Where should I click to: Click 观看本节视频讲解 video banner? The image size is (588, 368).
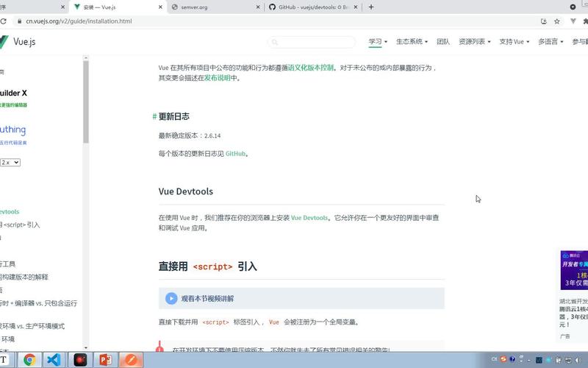[301, 299]
